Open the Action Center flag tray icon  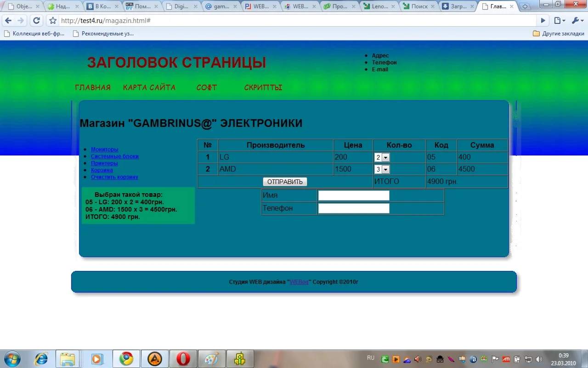click(495, 359)
